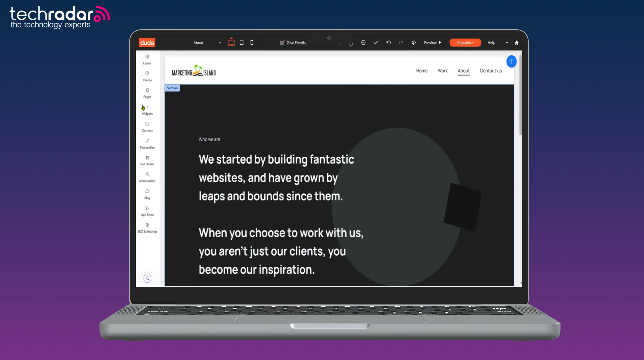Open the Developer Mode code icon
644x360 pixels.
(x=414, y=43)
